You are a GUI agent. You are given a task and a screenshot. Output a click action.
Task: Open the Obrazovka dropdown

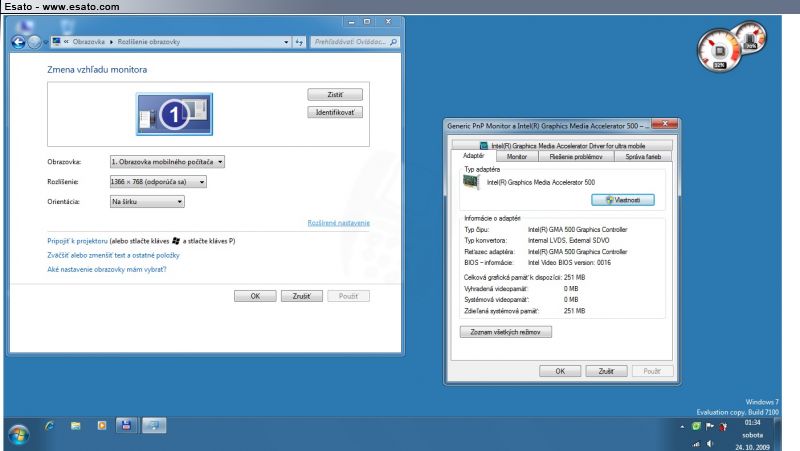point(167,162)
